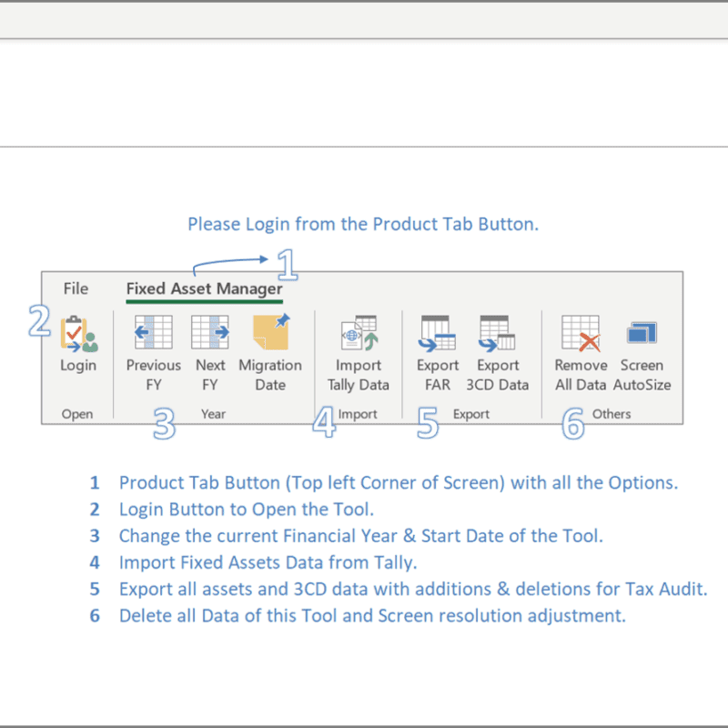The height and width of the screenshot is (728, 728).
Task: Switch to Next FY
Action: (210, 334)
